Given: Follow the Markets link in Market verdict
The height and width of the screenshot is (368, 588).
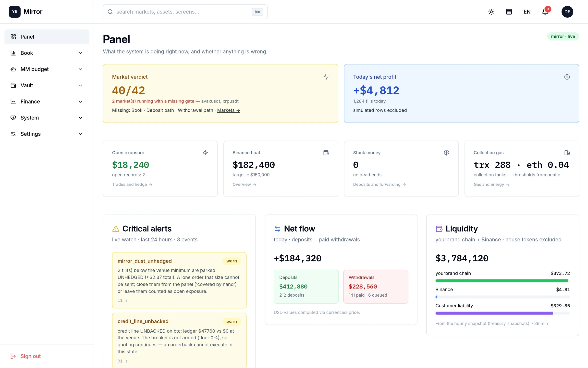Looking at the screenshot, I should (x=229, y=110).
